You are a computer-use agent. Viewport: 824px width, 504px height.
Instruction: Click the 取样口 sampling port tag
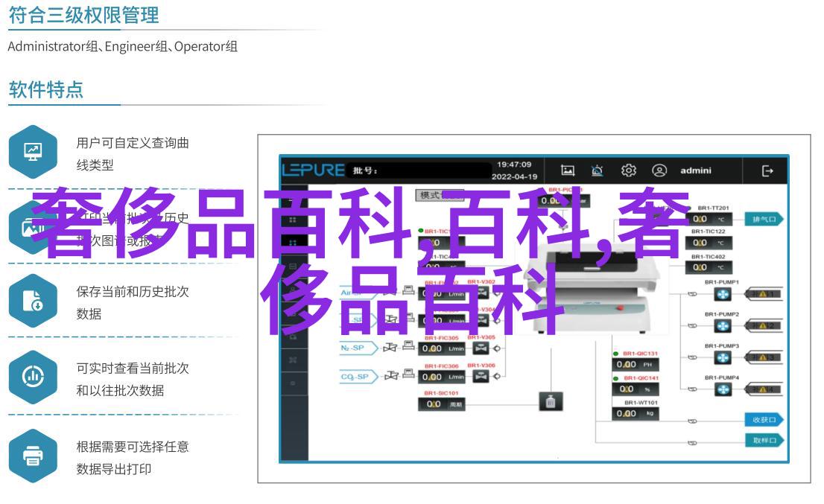coord(764,440)
